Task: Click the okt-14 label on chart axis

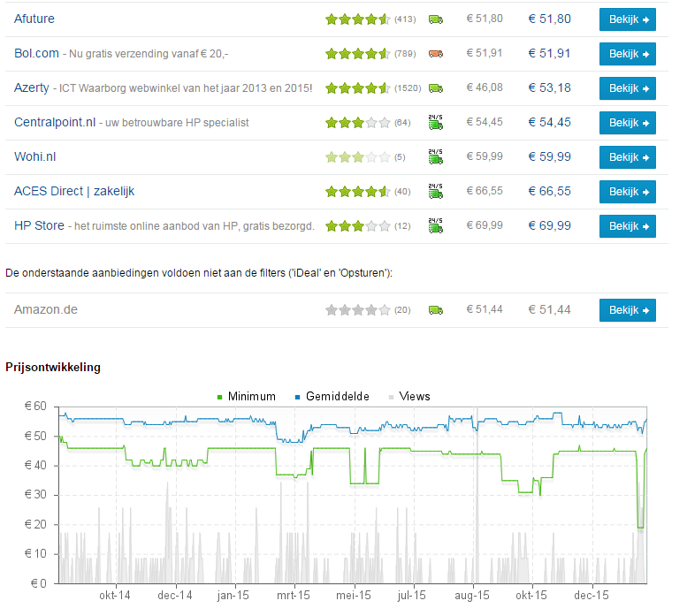Action: pos(115,596)
